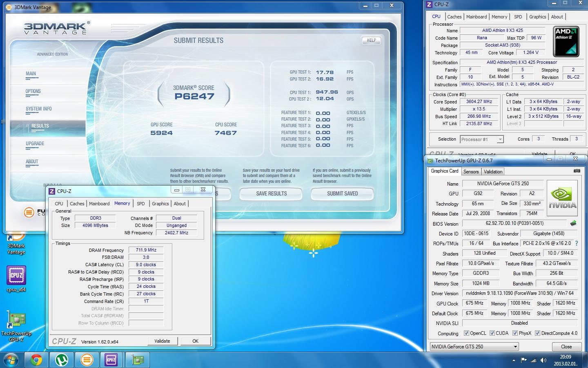Toggle the OpenCL checkbox in GPU-Z

coord(466,333)
